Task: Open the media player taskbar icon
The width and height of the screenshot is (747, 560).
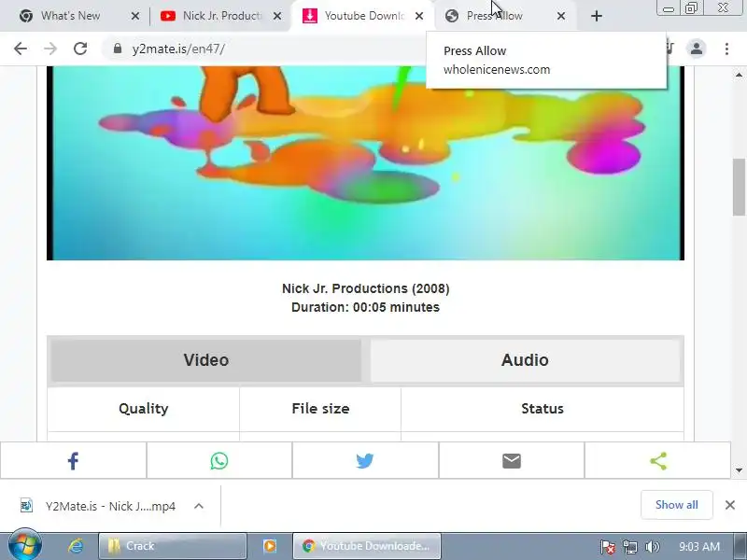Action: tap(270, 546)
